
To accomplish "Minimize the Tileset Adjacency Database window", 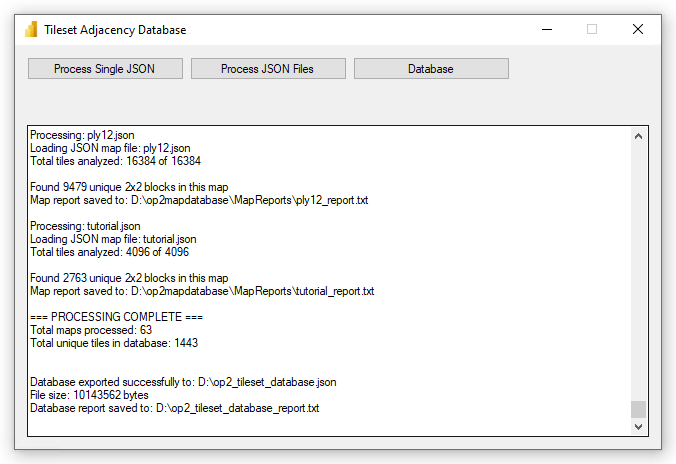I will point(547,29).
